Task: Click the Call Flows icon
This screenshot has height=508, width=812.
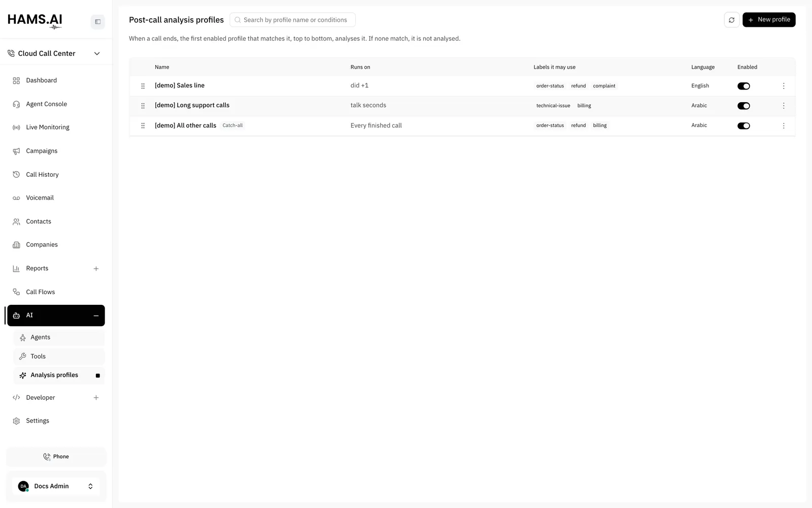Action: tap(16, 292)
